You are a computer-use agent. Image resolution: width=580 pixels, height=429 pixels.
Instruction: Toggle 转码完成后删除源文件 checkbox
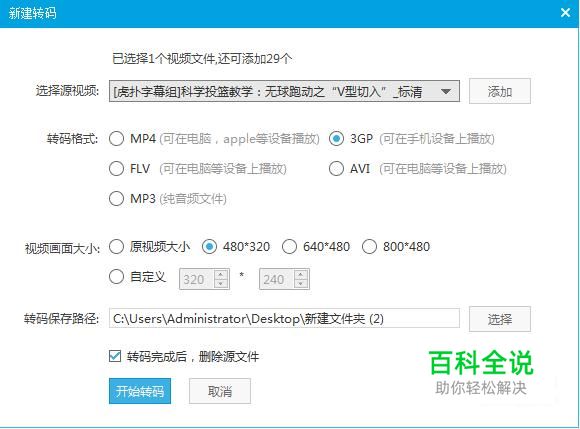pos(115,357)
